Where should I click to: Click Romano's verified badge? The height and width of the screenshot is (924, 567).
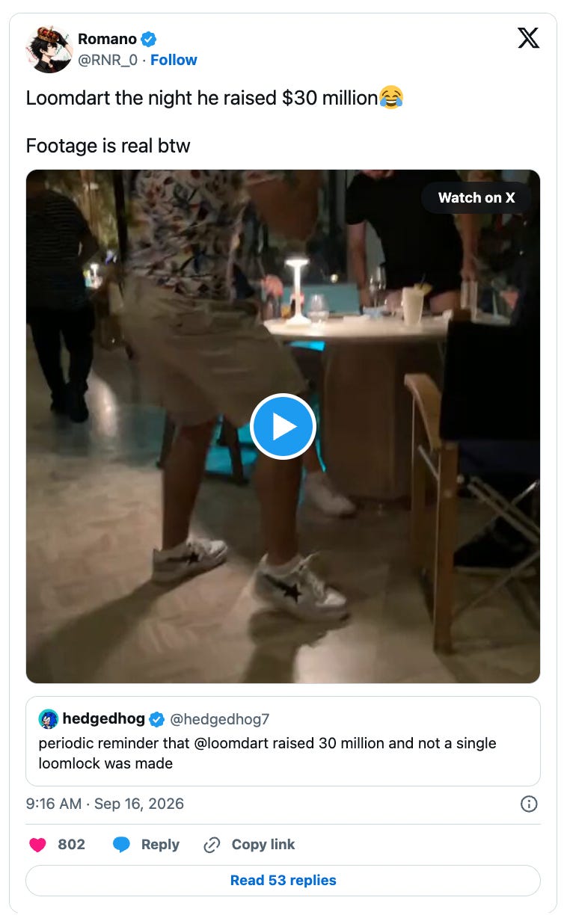point(149,39)
